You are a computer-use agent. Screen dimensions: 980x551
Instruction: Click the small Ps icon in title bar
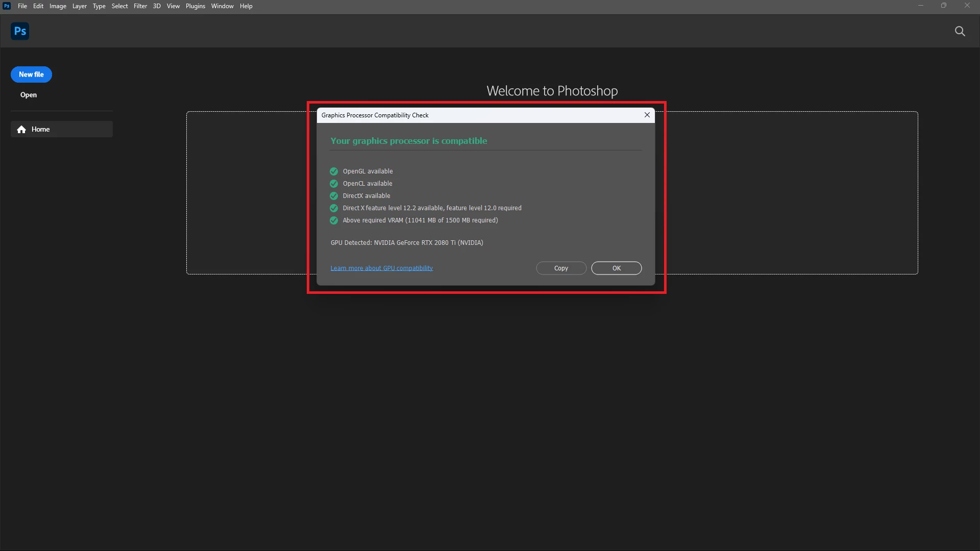pos(7,6)
